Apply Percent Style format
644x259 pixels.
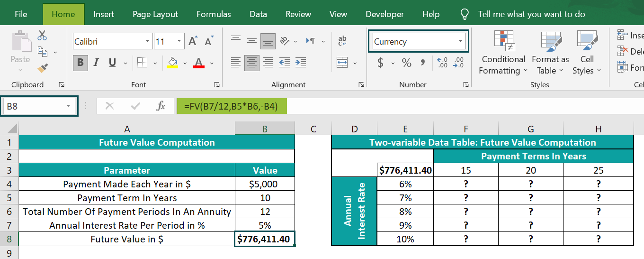tap(407, 63)
